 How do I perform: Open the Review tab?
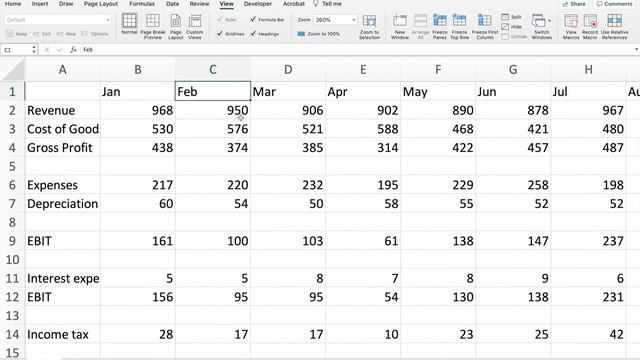pyautogui.click(x=199, y=4)
